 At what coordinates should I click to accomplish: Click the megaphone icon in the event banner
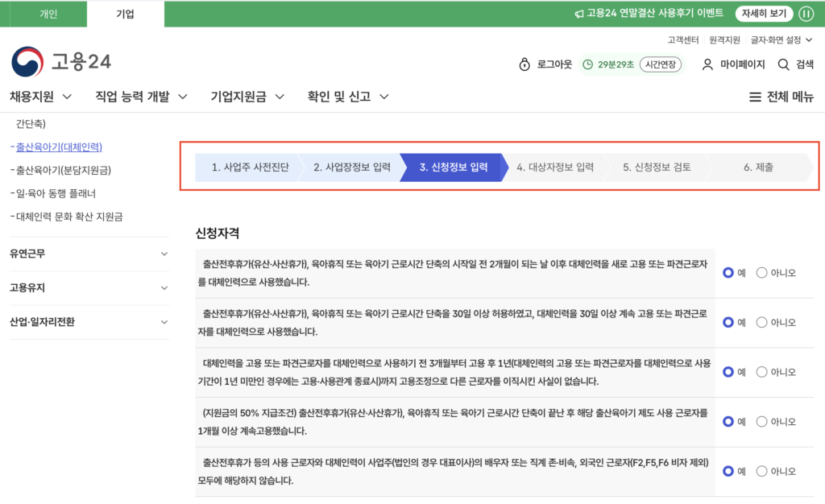tap(578, 14)
